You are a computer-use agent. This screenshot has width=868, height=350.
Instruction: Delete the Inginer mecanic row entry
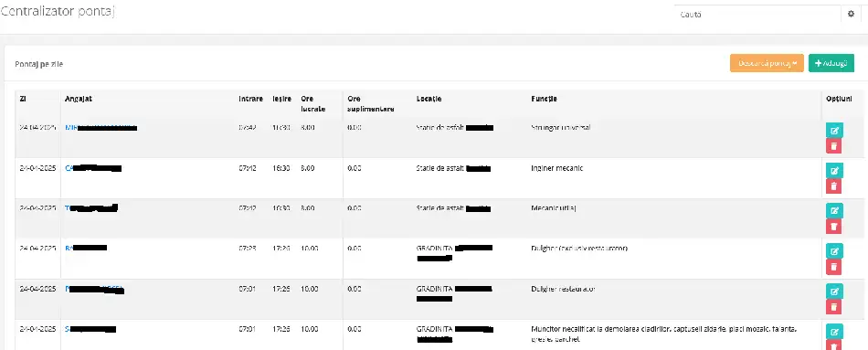point(833,186)
